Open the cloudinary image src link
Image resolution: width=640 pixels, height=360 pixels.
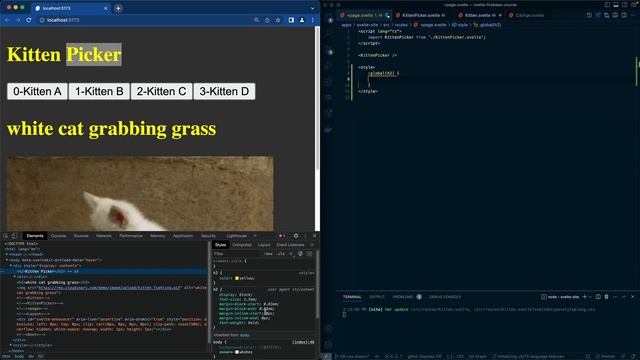(x=109, y=287)
